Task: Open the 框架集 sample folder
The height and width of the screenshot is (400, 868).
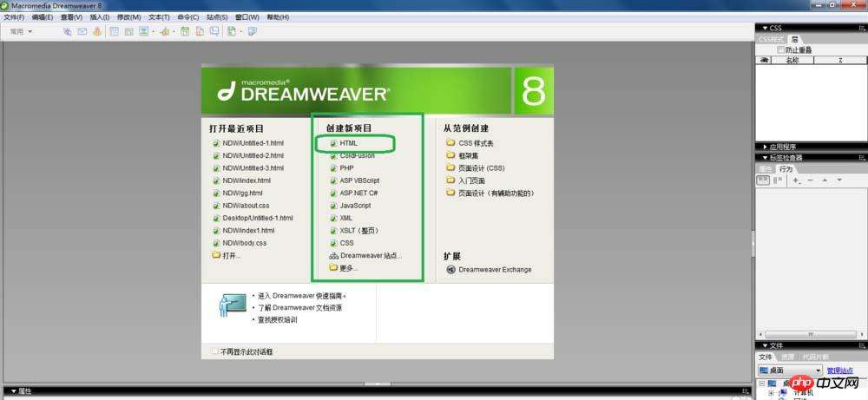Action: 469,156
